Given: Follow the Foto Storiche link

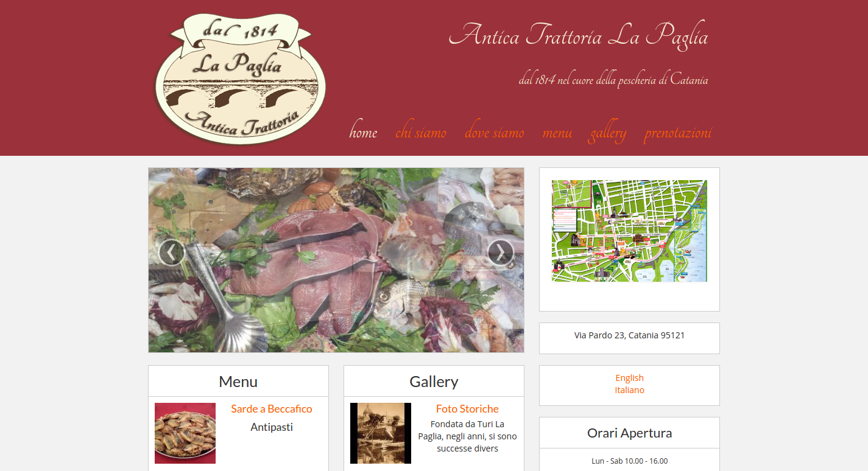Looking at the screenshot, I should click(467, 409).
